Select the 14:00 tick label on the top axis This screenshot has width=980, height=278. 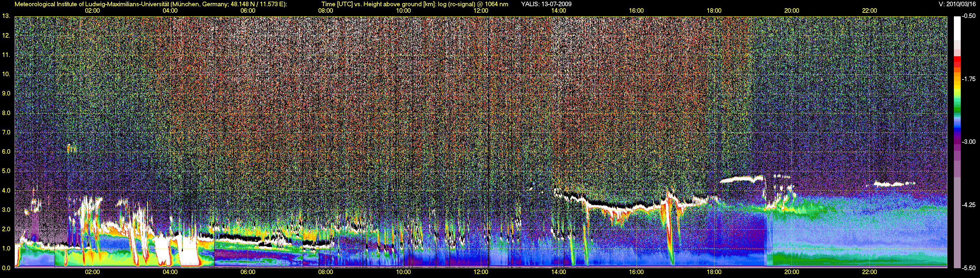559,11
